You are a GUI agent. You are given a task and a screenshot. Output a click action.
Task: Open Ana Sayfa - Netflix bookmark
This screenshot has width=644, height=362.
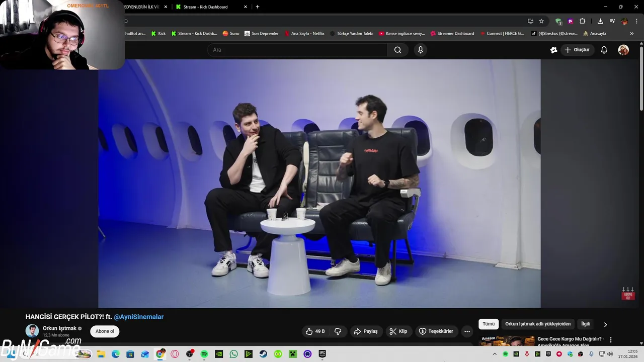point(304,34)
